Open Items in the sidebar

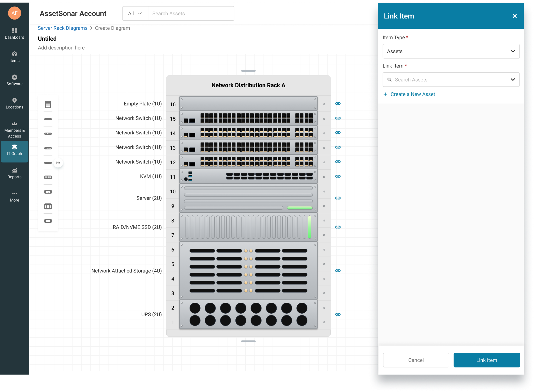[15, 57]
